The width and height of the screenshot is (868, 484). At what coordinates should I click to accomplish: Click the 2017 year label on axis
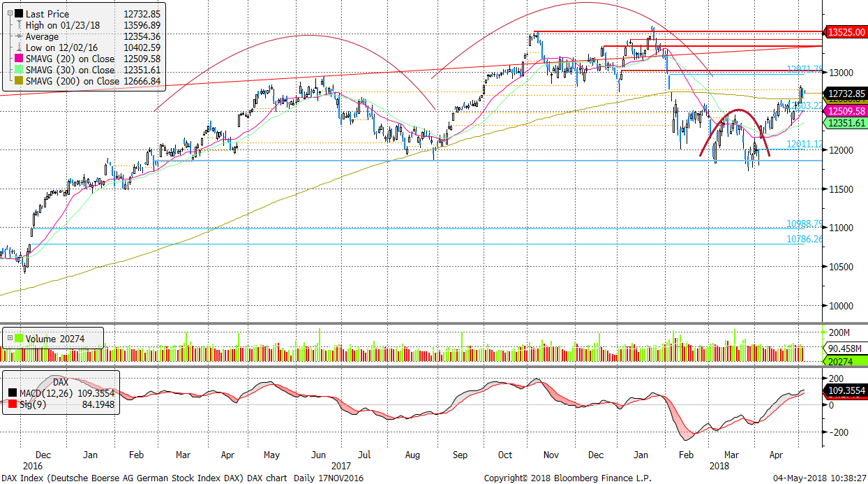(341, 464)
